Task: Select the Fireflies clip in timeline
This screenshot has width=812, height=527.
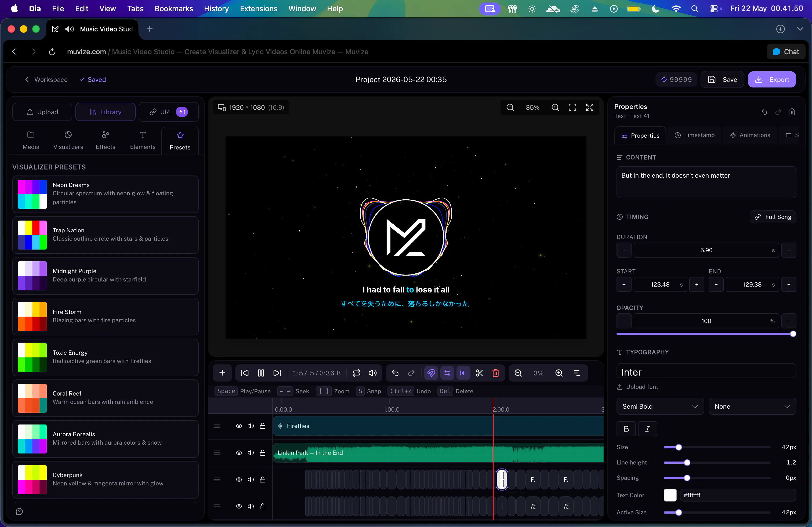Action: pyautogui.click(x=438, y=426)
